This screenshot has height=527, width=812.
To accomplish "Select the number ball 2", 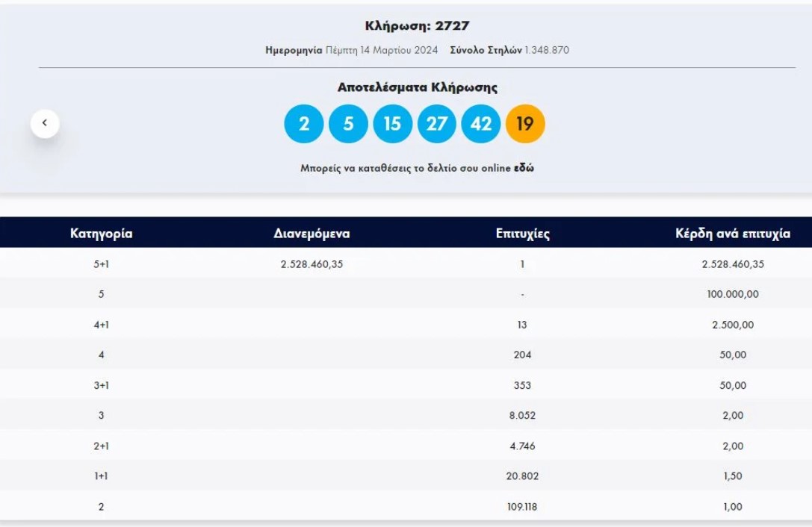I will (303, 125).
